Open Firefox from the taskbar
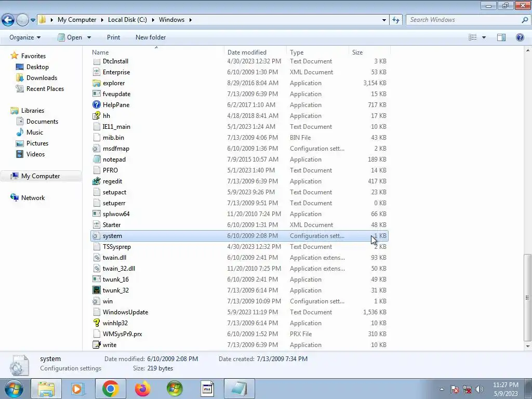 pyautogui.click(x=142, y=389)
